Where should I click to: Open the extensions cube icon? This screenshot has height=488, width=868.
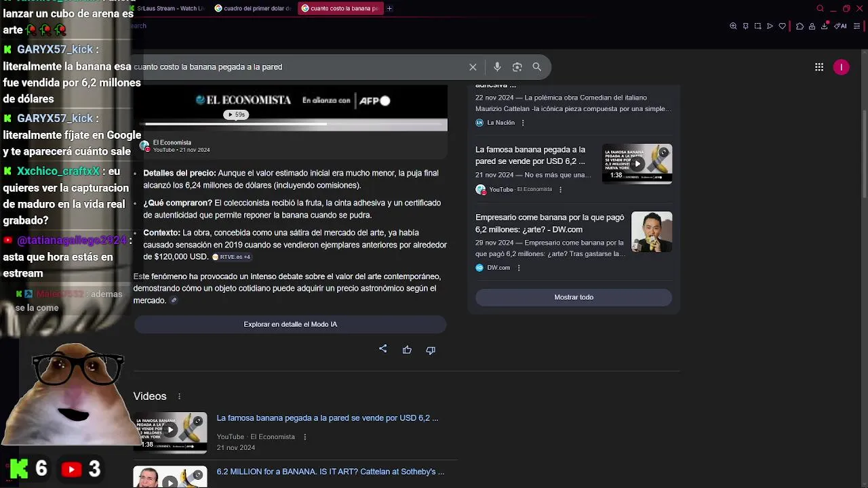pyautogui.click(x=800, y=26)
